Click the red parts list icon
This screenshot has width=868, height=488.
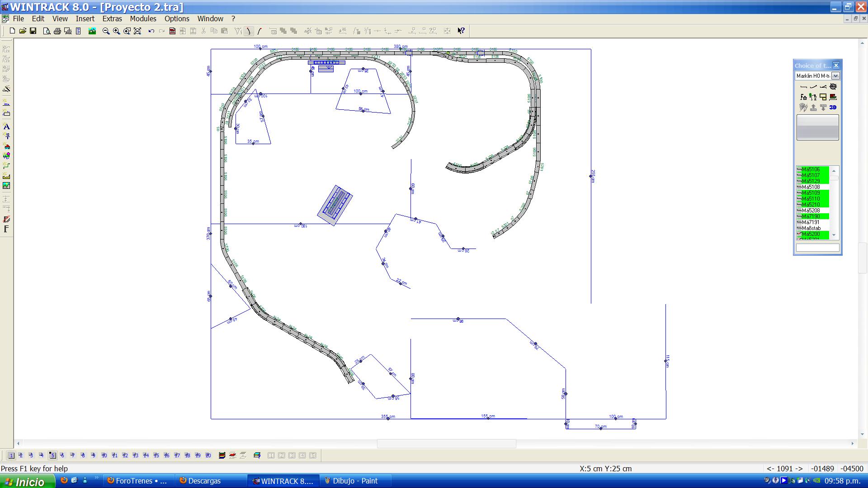(x=172, y=31)
